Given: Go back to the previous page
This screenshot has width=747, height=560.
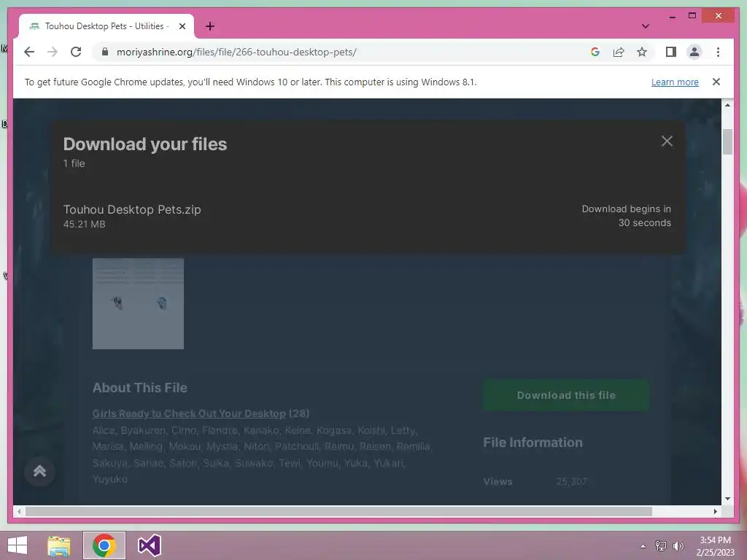Looking at the screenshot, I should [x=29, y=52].
